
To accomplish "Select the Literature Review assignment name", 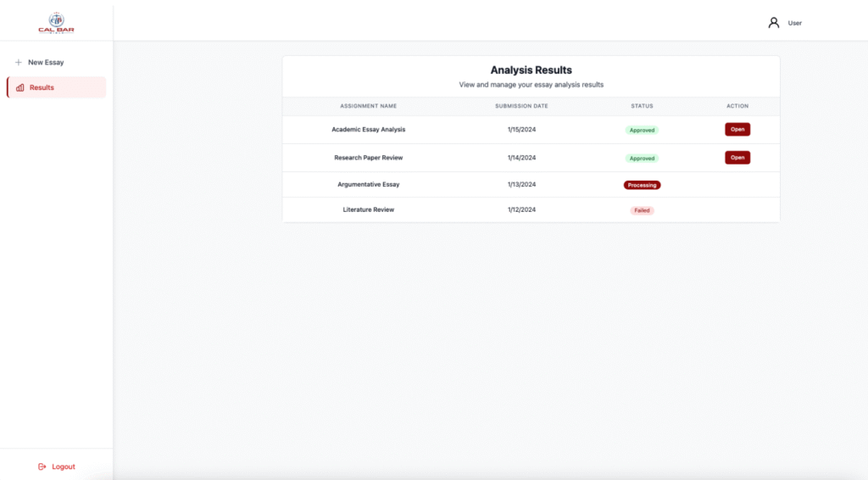I will coord(368,209).
